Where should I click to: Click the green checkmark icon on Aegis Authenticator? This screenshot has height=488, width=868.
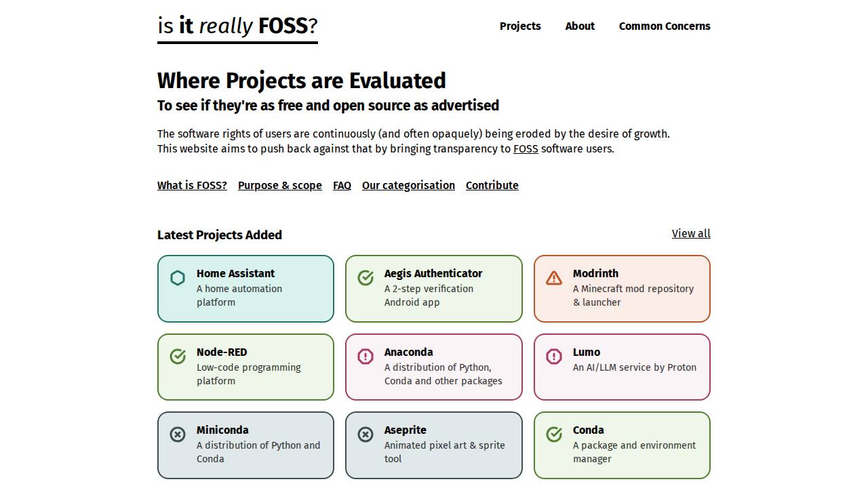(x=366, y=278)
